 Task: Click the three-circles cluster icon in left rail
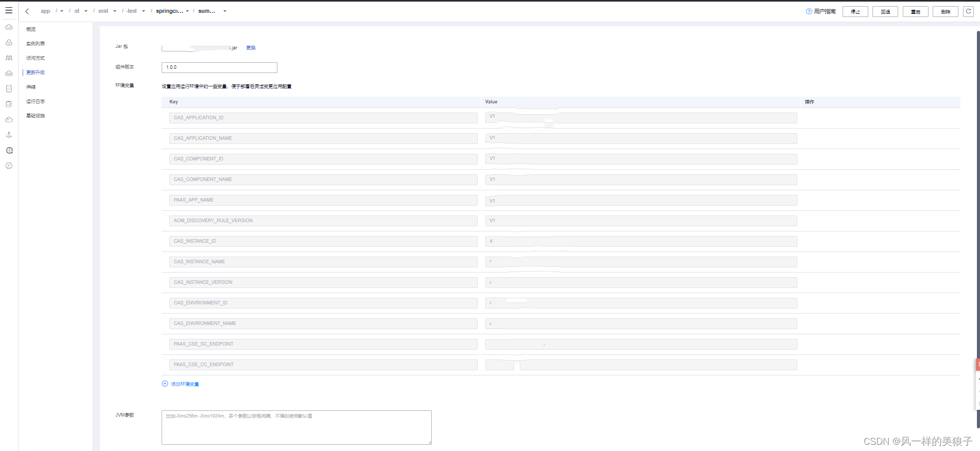(9, 43)
